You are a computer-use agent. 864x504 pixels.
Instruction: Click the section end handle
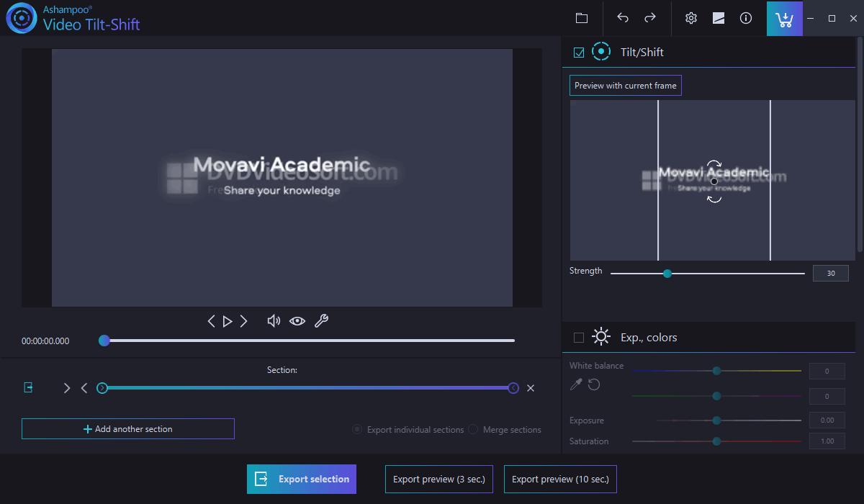point(513,388)
